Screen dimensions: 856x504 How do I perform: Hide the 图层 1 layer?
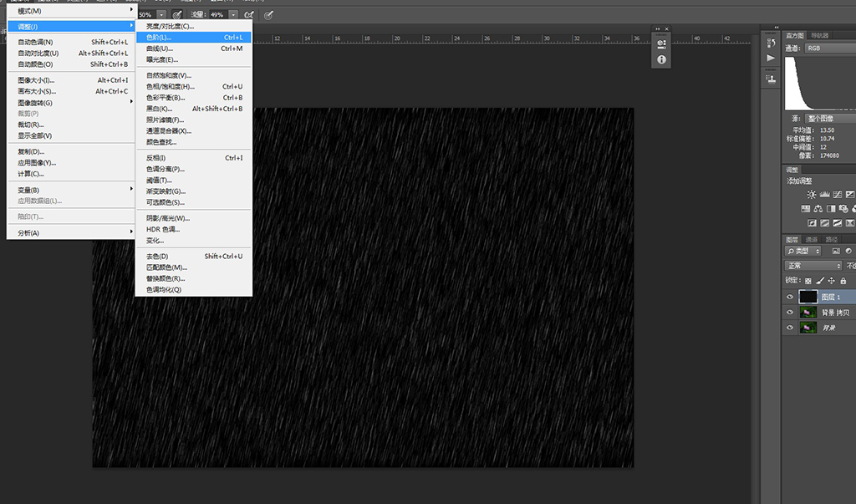click(x=790, y=297)
